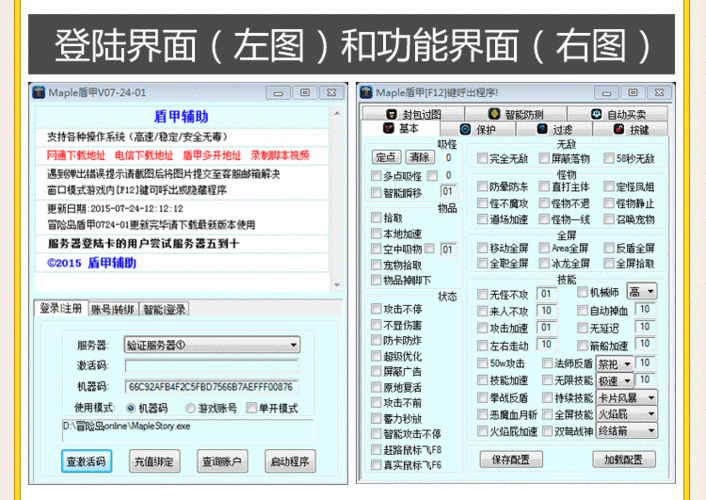The image size is (706, 500).
Task: Switch to the 账号|转绑 tab
Action: click(x=113, y=309)
